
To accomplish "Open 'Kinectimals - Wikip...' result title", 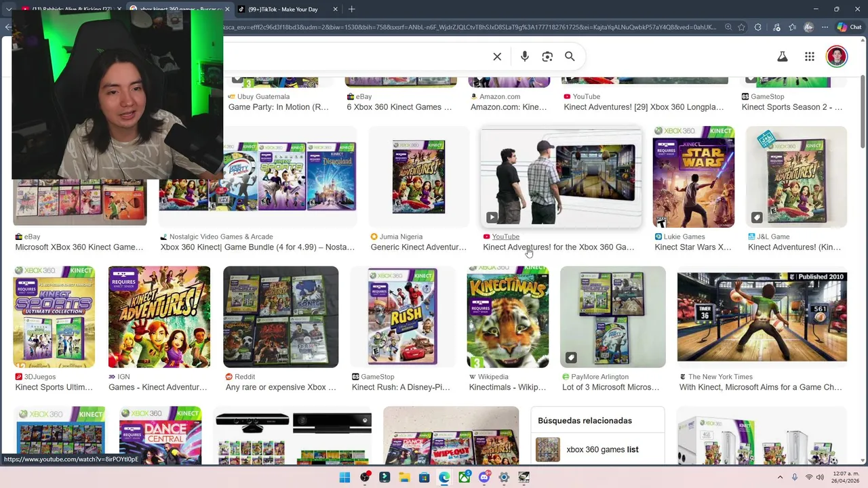I will point(507,387).
